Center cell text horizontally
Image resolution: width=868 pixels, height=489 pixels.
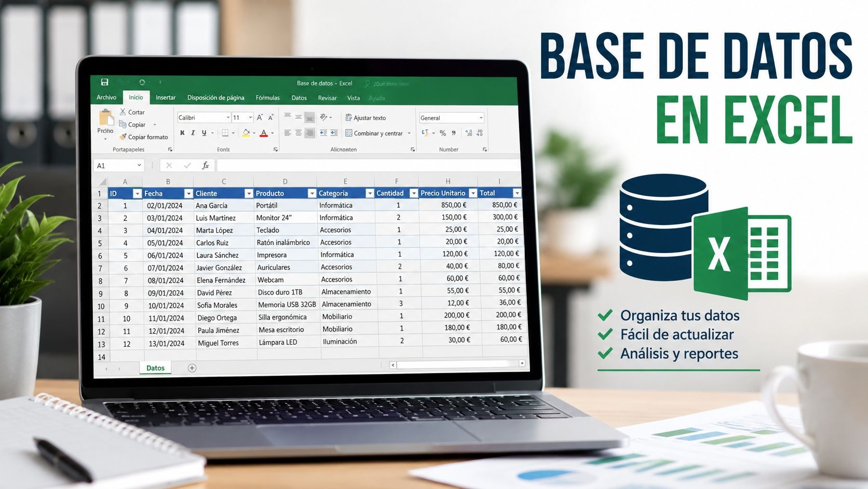click(x=299, y=133)
